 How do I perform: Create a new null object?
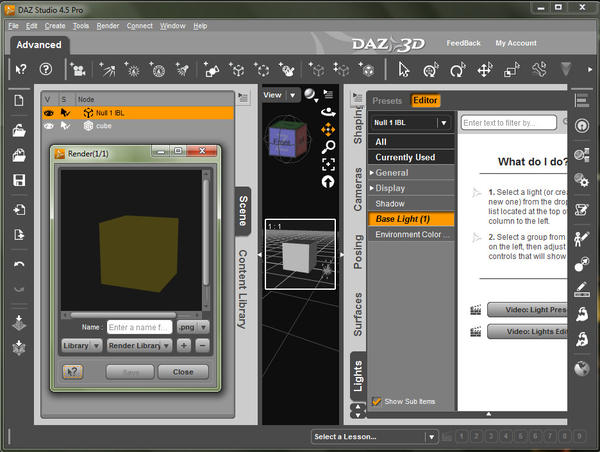coord(237,70)
